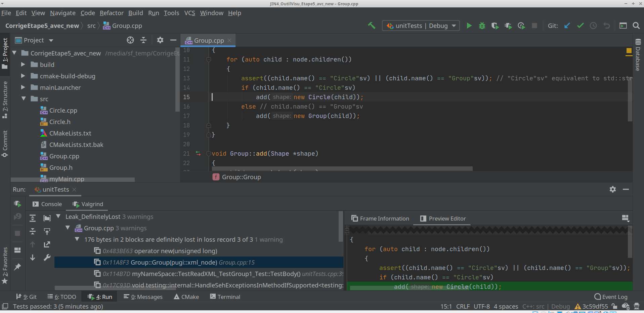Open the Navigate menu
The image size is (644, 313).
(x=63, y=13)
